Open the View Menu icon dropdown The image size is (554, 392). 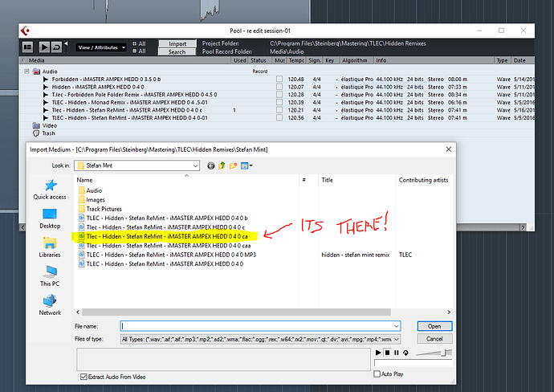[246, 165]
